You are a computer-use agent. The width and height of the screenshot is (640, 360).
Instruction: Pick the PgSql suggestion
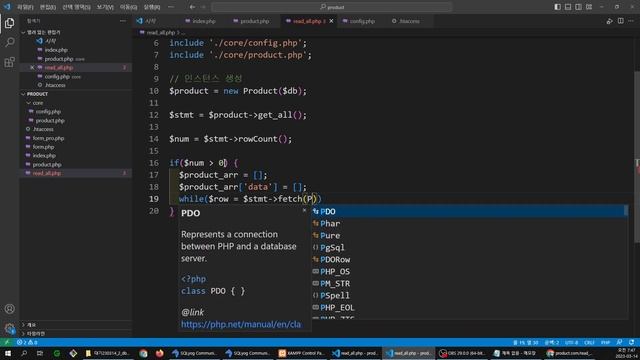click(x=469, y=248)
